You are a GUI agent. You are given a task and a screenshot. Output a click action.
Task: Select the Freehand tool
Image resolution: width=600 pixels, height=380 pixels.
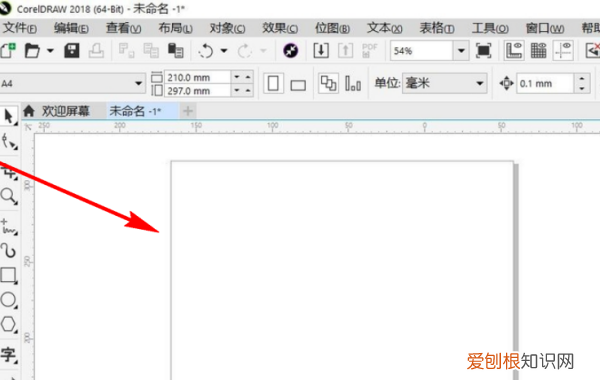click(9, 226)
